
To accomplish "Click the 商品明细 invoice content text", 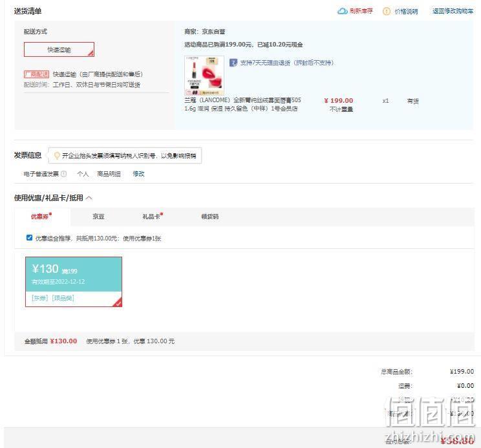I will click(x=109, y=174).
